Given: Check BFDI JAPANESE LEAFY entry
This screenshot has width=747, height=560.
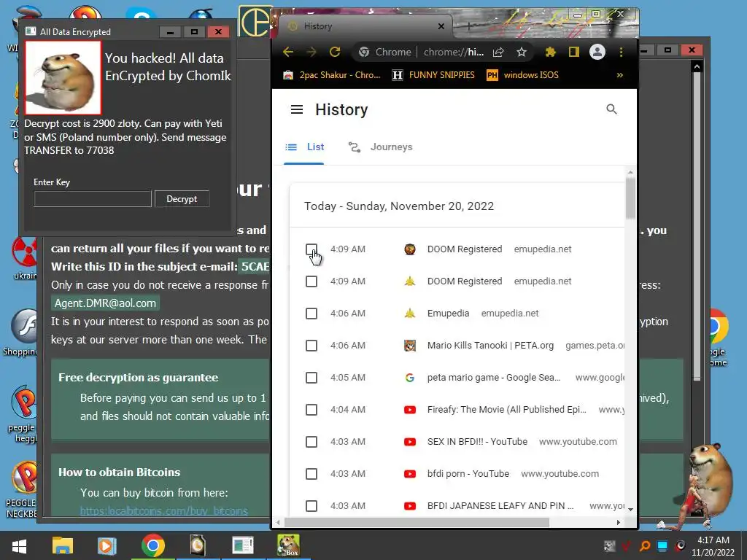Looking at the screenshot, I should pos(311,506).
